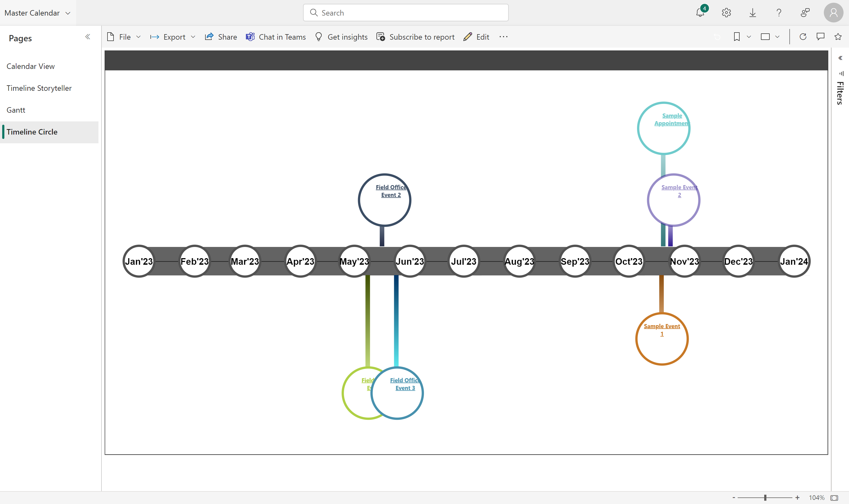Add report to favorites star
The width and height of the screenshot is (849, 504).
click(x=838, y=37)
